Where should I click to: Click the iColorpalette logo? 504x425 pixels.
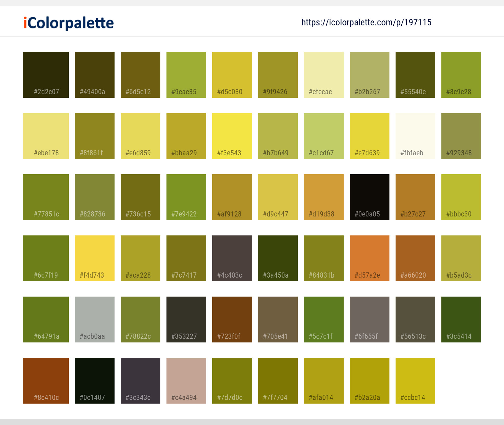point(68,22)
